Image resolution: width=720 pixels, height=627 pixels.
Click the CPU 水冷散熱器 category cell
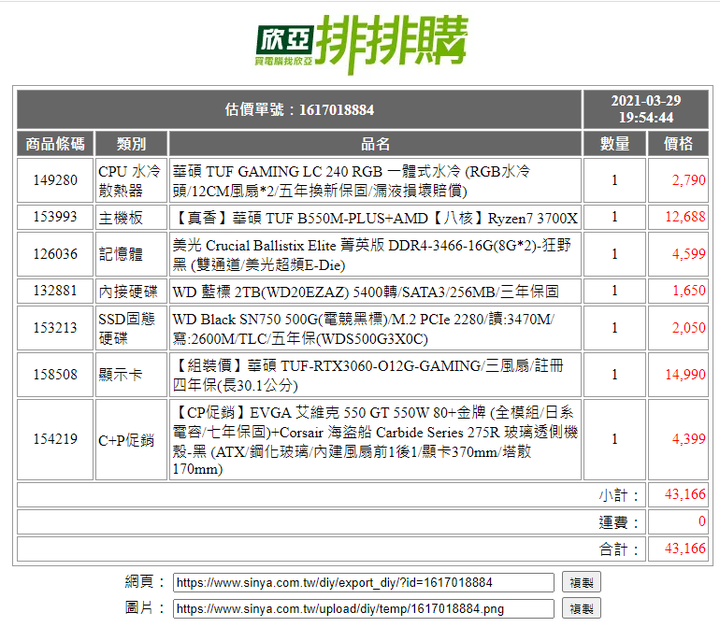131,180
